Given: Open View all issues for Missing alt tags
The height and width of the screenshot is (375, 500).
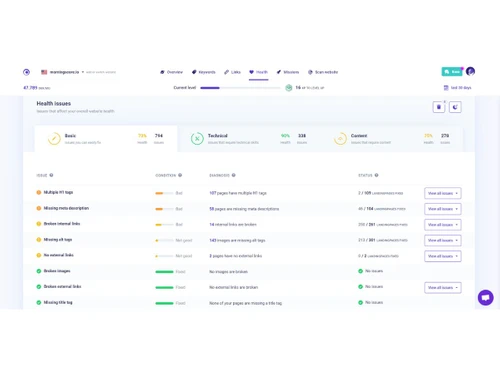Looking at the screenshot, I should click(443, 240).
